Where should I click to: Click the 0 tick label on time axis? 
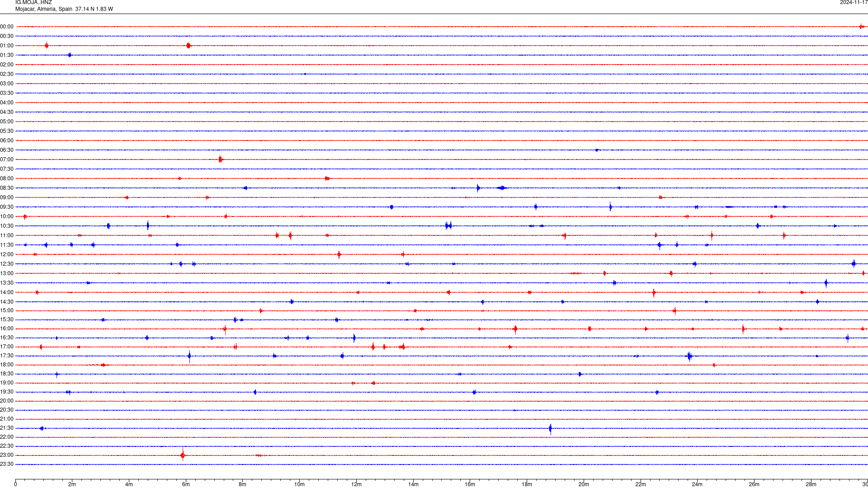click(15, 484)
